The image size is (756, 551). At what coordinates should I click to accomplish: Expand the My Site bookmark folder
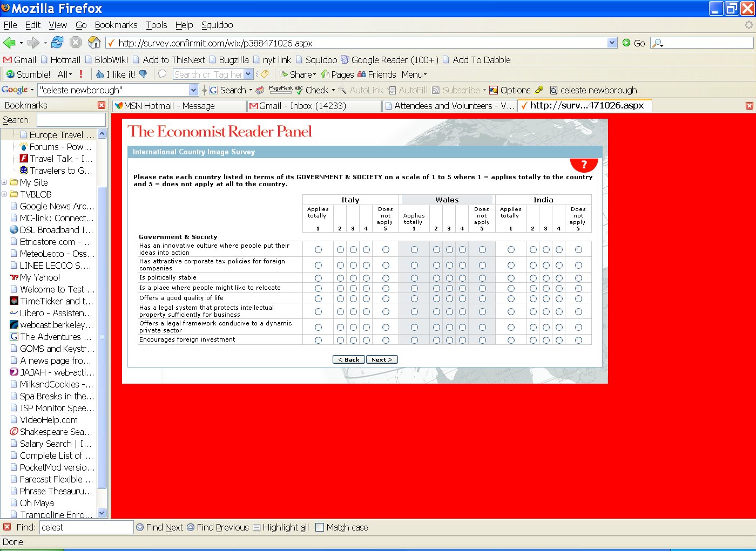4,182
